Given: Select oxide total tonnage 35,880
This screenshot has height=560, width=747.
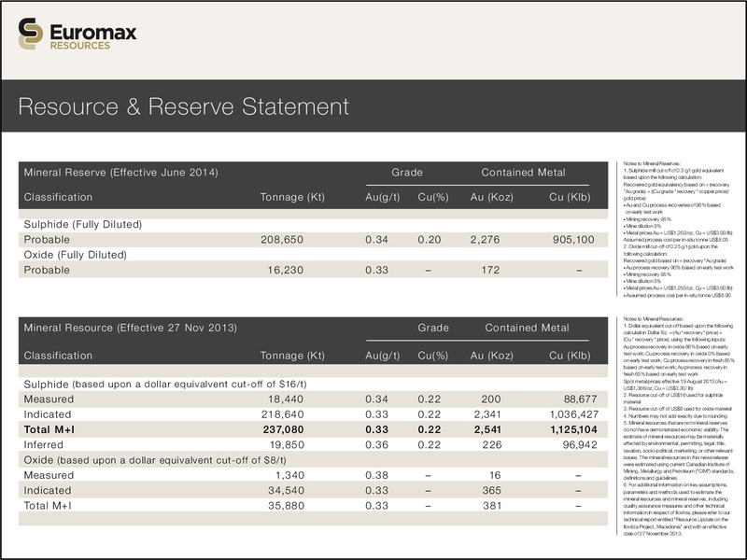Looking at the screenshot, I should click(x=286, y=506).
